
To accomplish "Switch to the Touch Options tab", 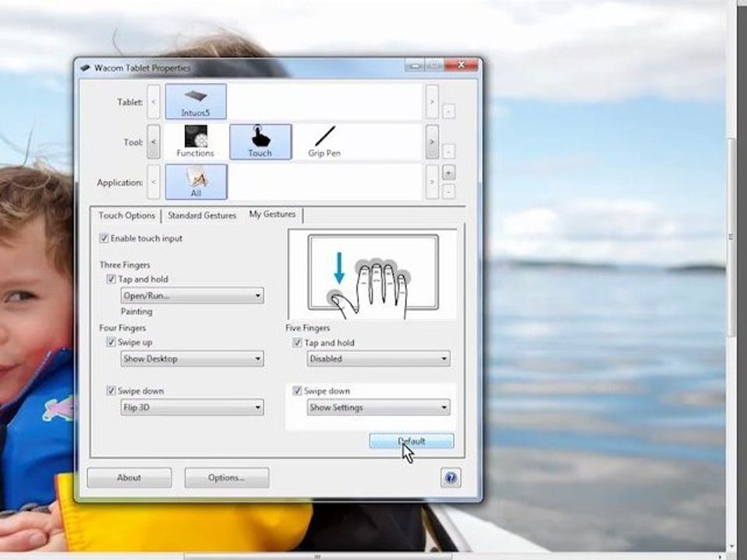I will (127, 215).
